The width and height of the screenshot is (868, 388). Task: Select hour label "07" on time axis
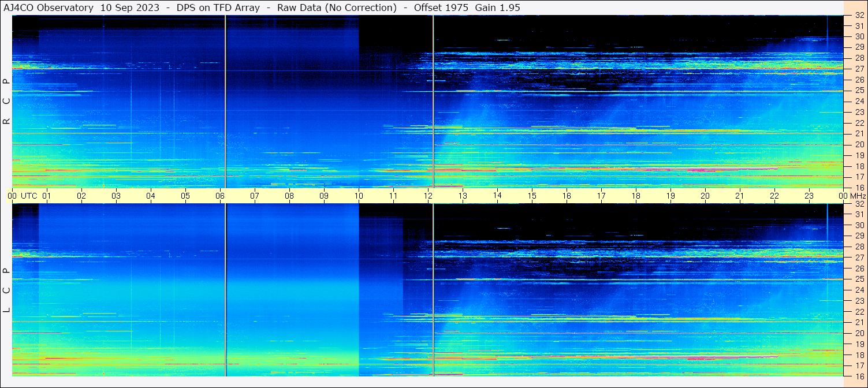(255, 196)
